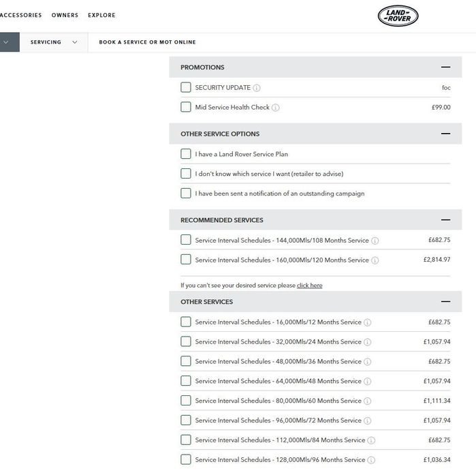Open info icon next to Security Update
Screen dimensions: 476x475
(257, 88)
